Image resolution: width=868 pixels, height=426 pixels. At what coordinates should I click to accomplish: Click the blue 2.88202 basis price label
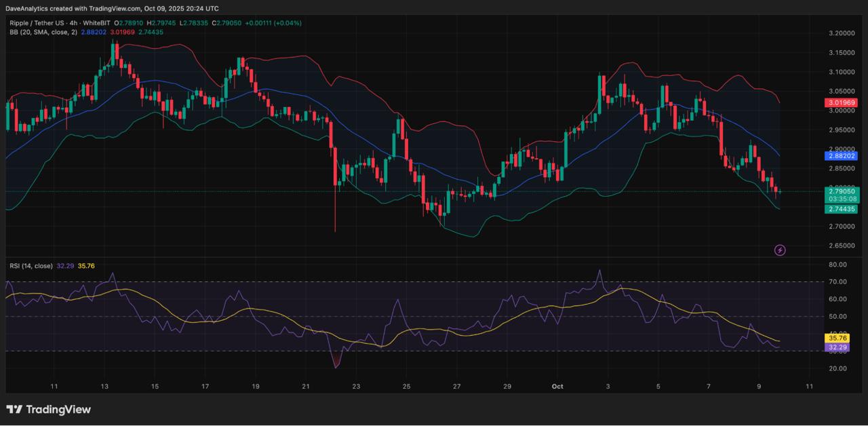841,155
